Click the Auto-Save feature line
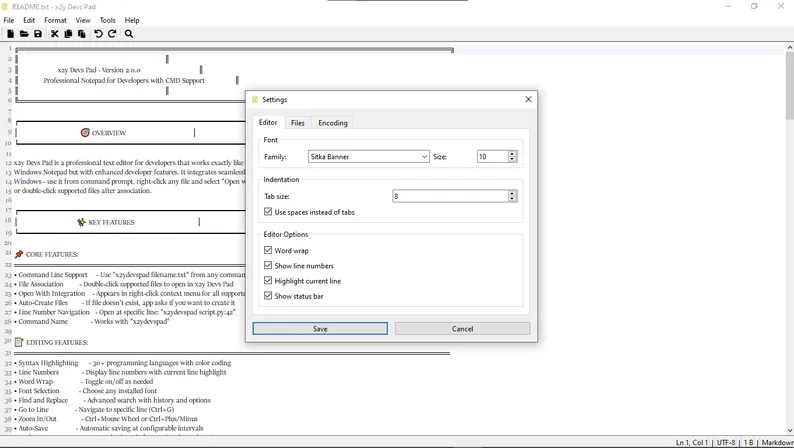 (x=109, y=428)
